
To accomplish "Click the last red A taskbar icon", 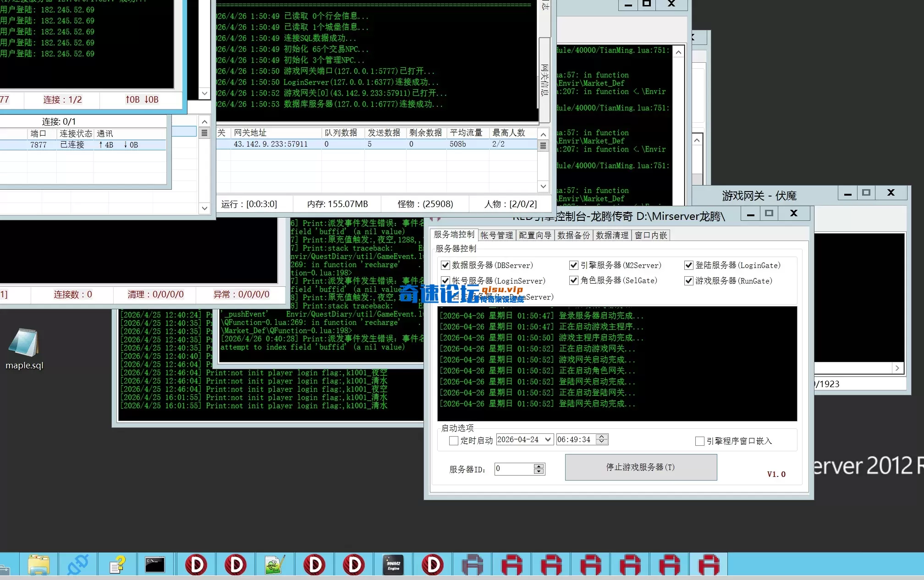I will pyautogui.click(x=709, y=564).
